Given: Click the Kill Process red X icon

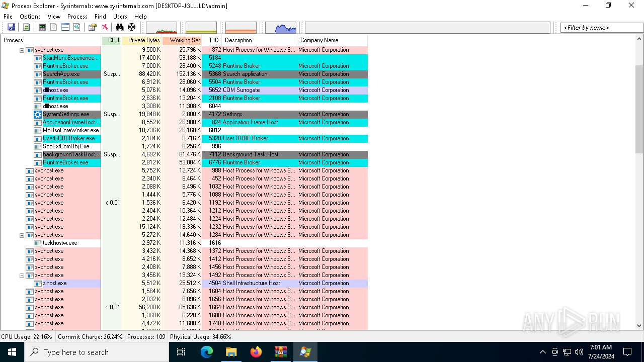Looking at the screenshot, I should tap(105, 27).
